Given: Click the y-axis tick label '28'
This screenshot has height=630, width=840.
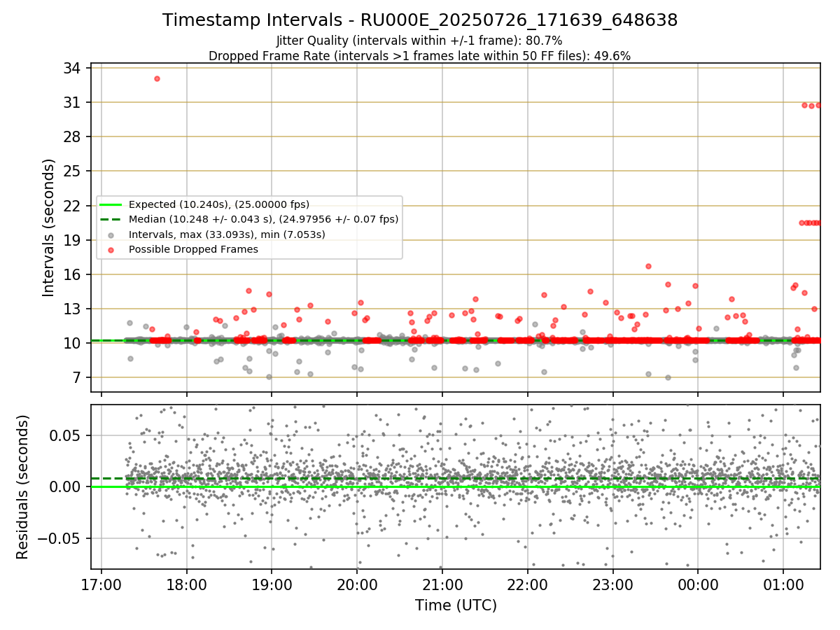Looking at the screenshot, I should [x=73, y=137].
